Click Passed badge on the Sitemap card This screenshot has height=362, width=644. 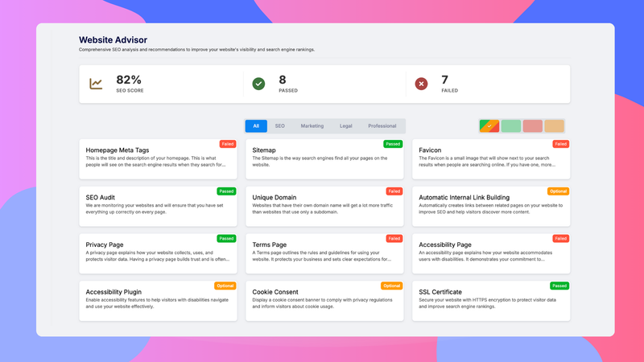pyautogui.click(x=392, y=144)
